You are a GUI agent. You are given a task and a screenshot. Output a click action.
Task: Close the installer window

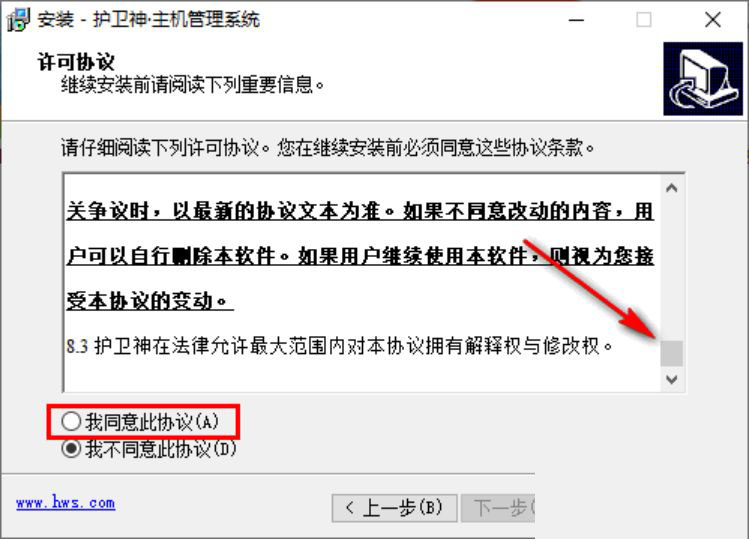point(713,20)
